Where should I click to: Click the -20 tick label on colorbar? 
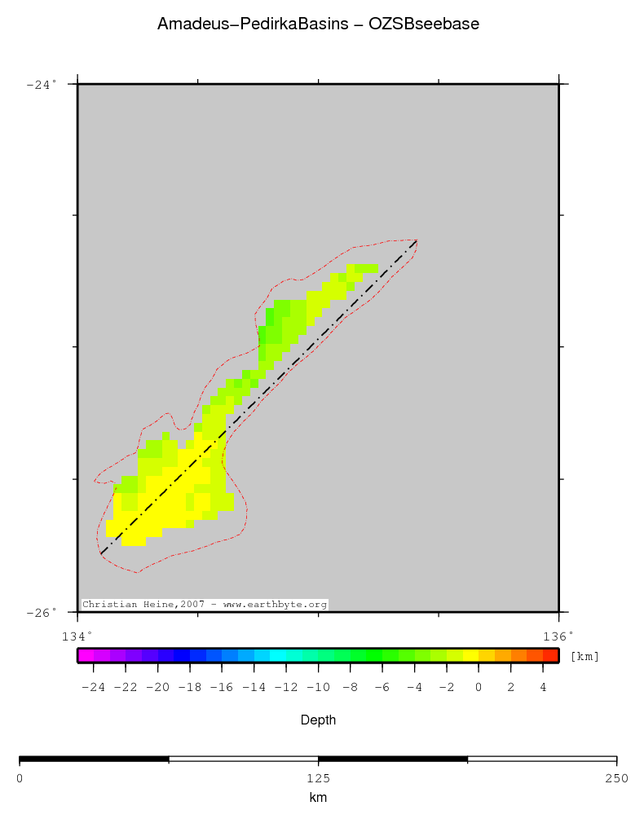[157, 687]
